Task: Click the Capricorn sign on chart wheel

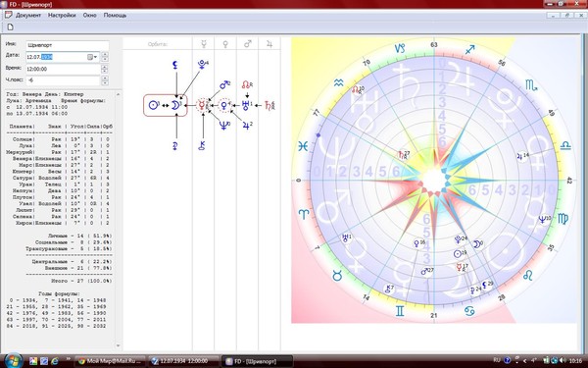Action: (x=400, y=48)
